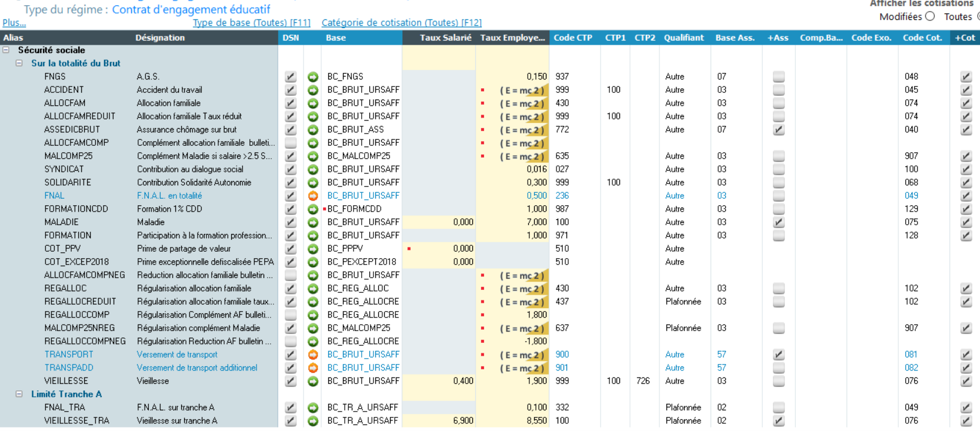Select the FNAL alias row
This screenshot has width=980, height=431.
54,196
